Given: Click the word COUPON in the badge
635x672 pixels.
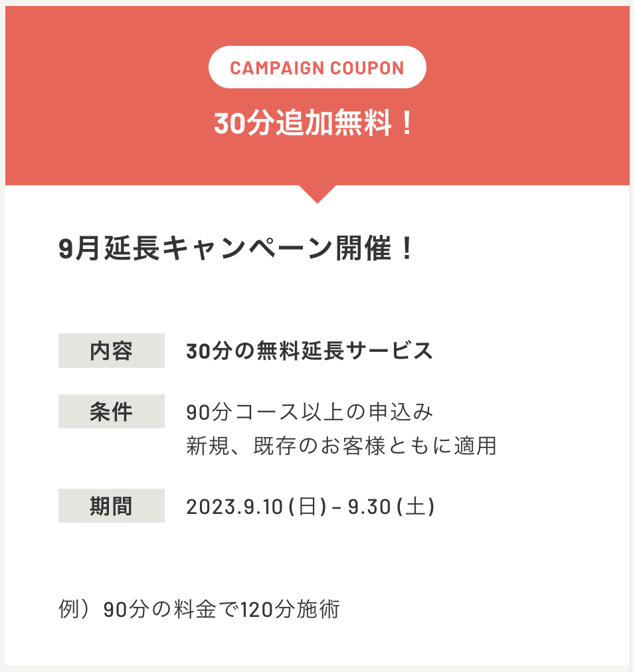Looking at the screenshot, I should click(x=367, y=68).
